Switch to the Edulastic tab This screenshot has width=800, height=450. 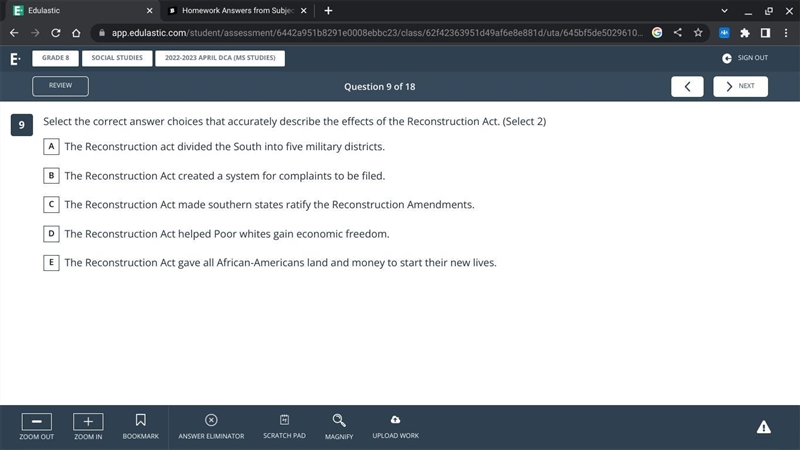(x=82, y=11)
